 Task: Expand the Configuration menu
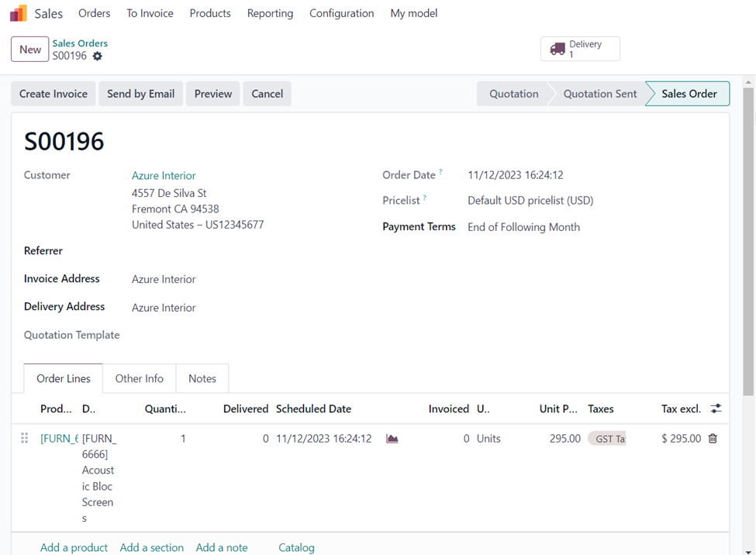click(x=341, y=13)
